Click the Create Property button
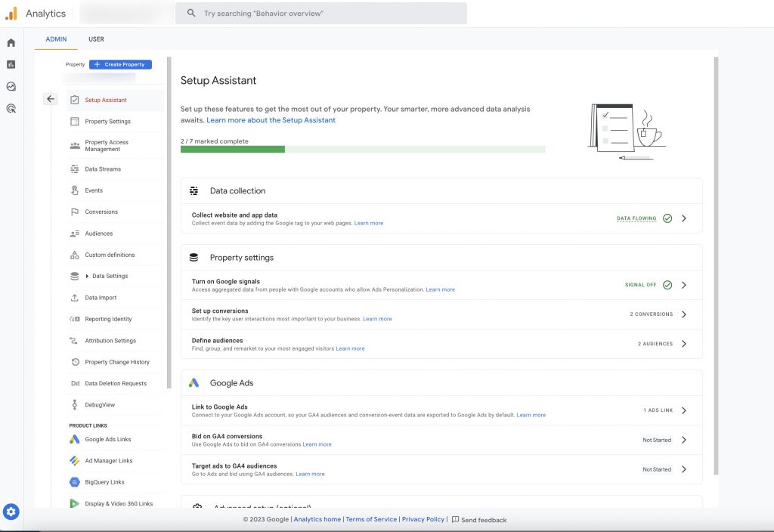 pos(120,64)
